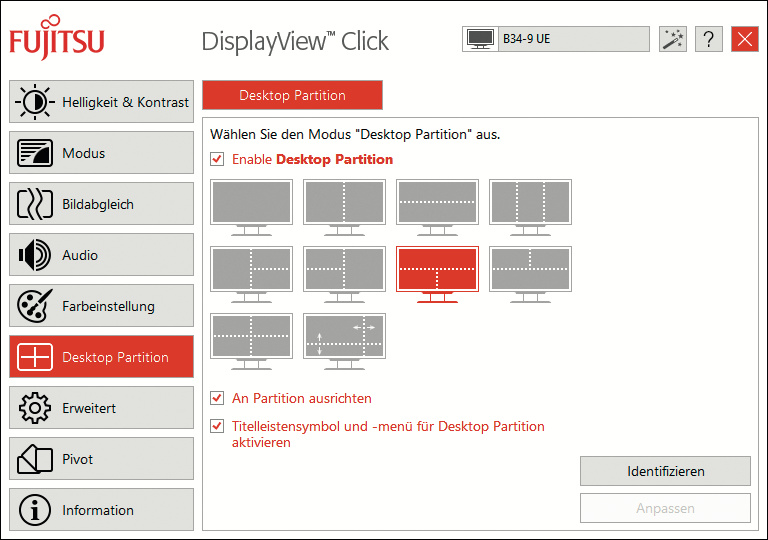
Task: Open help with the question mark
Action: [709, 39]
